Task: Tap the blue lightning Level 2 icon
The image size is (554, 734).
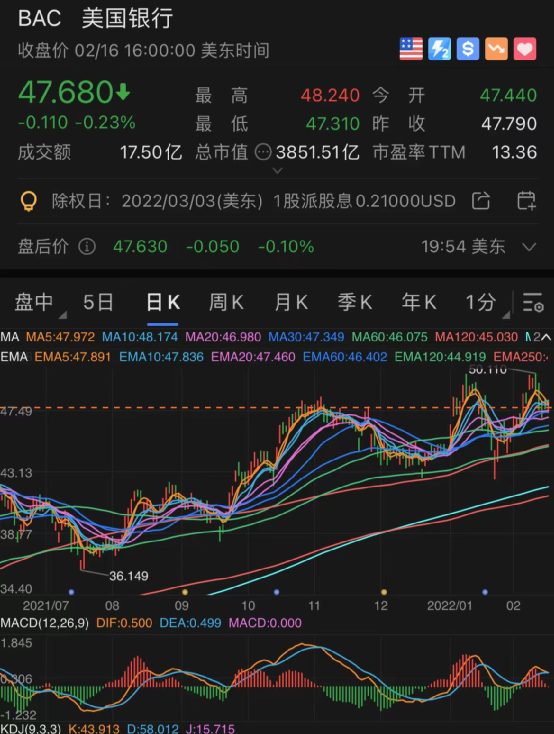Action: coord(439,49)
